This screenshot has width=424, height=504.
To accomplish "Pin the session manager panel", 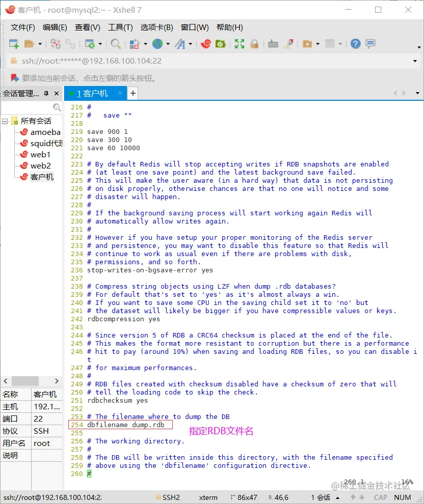I will [x=46, y=94].
